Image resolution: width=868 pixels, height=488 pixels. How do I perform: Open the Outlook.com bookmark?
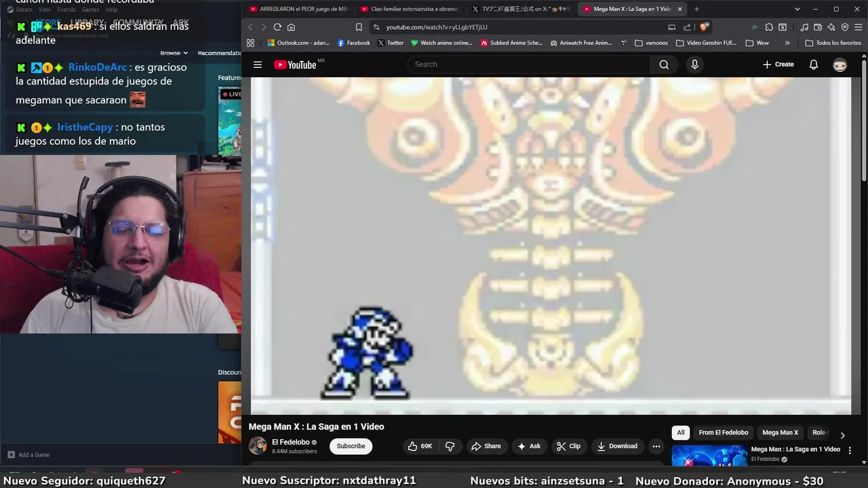(x=298, y=43)
